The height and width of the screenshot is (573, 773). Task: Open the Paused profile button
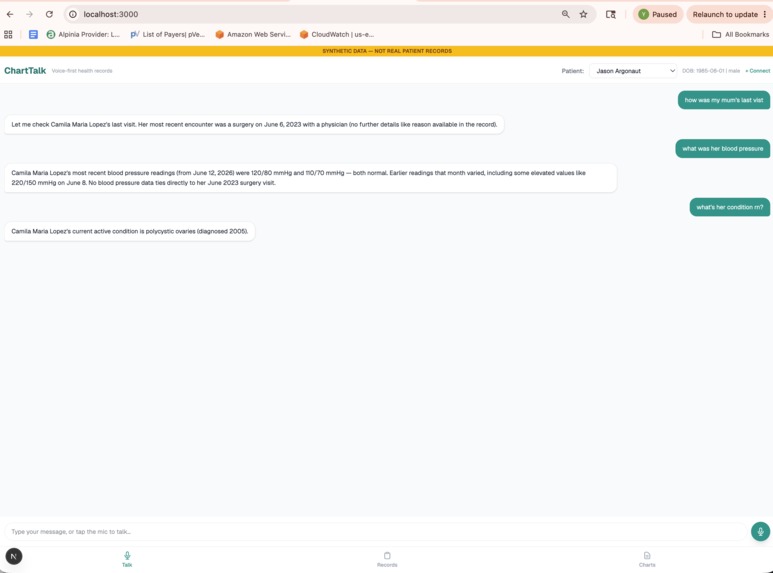click(658, 14)
